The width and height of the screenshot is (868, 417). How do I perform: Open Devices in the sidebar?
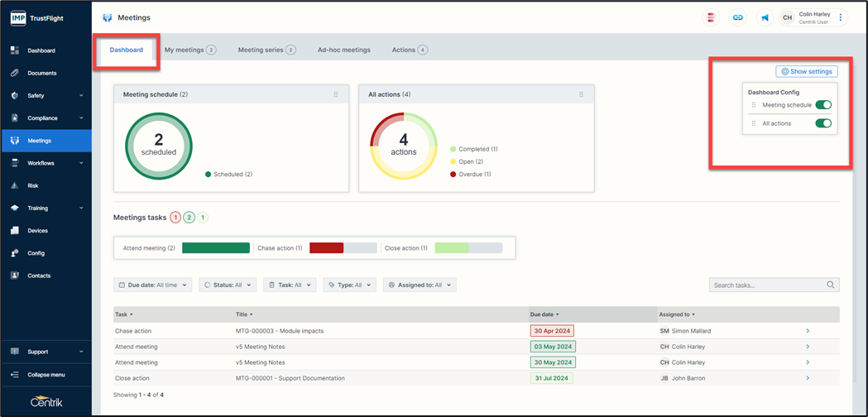[x=37, y=231]
